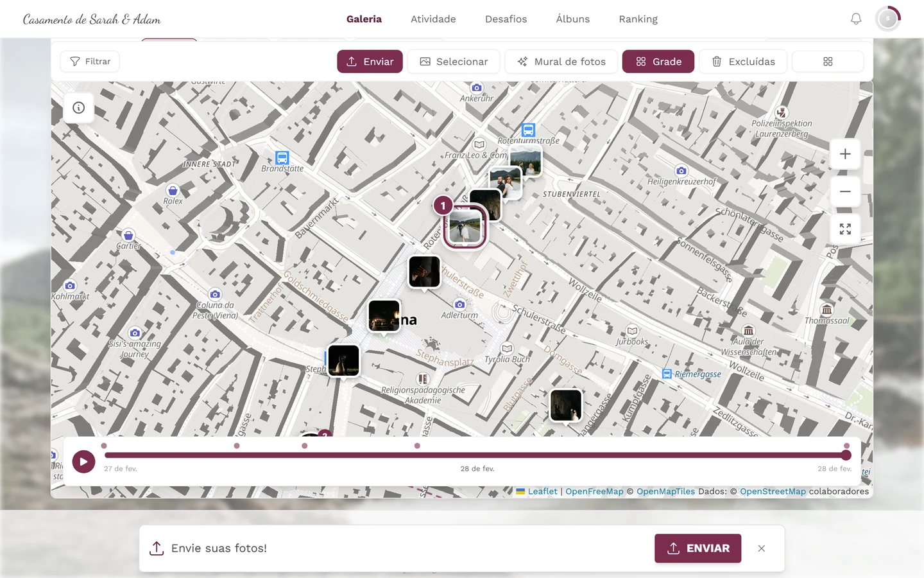
Task: Toggle fullscreen map view
Action: pyautogui.click(x=845, y=229)
